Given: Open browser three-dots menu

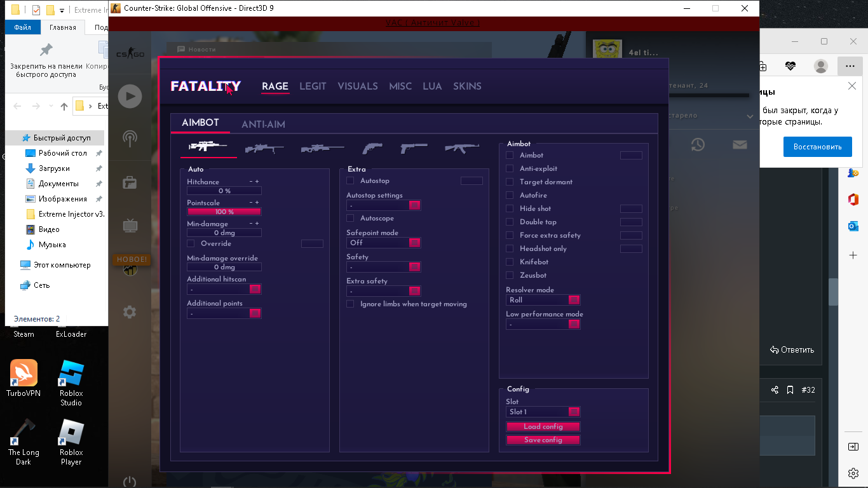Looking at the screenshot, I should 850,66.
